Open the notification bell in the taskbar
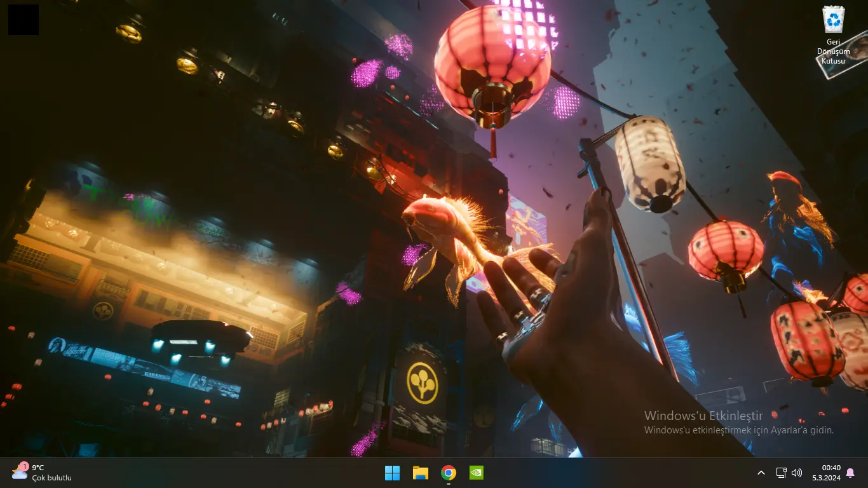This screenshot has width=868, height=488. (x=850, y=473)
